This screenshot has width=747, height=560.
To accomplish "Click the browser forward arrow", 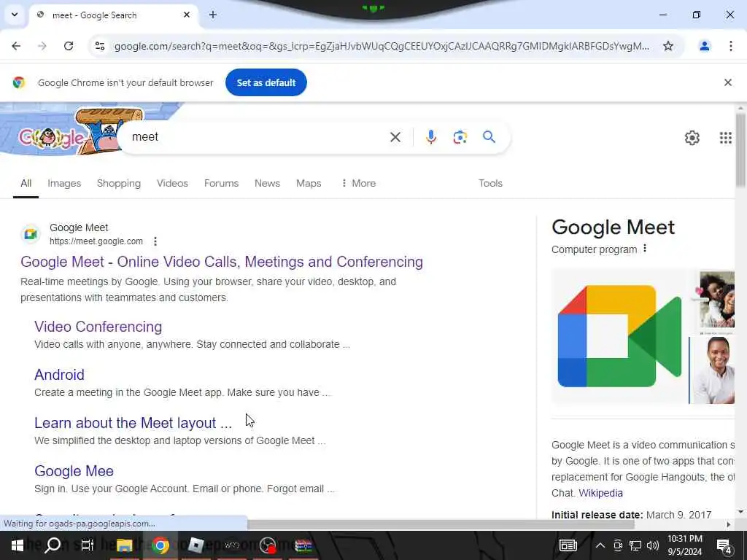I will coord(42,46).
